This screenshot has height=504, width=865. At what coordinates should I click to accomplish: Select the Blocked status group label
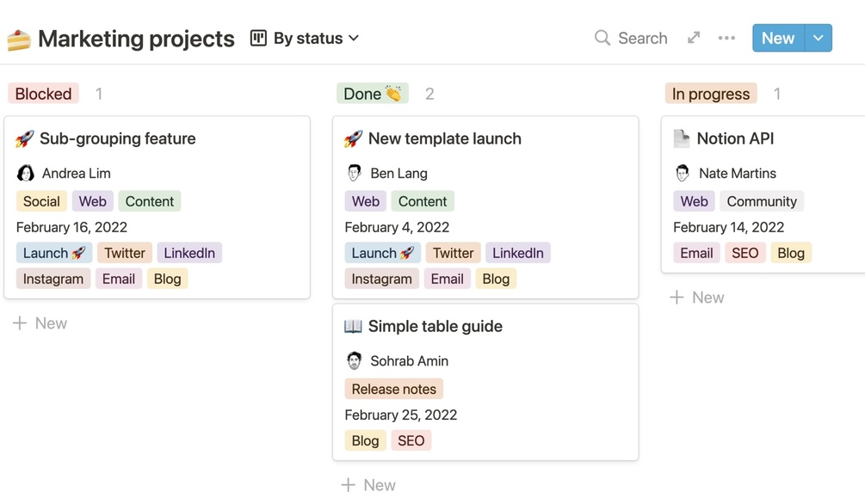[43, 94]
